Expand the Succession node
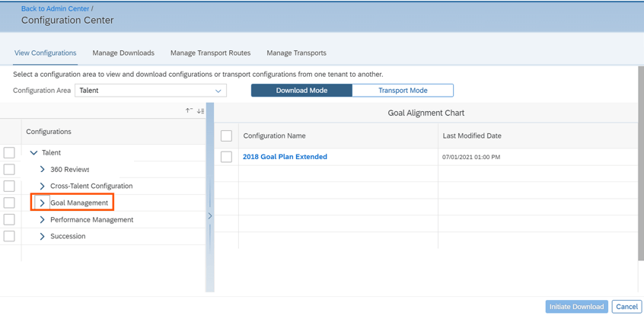 (x=43, y=237)
